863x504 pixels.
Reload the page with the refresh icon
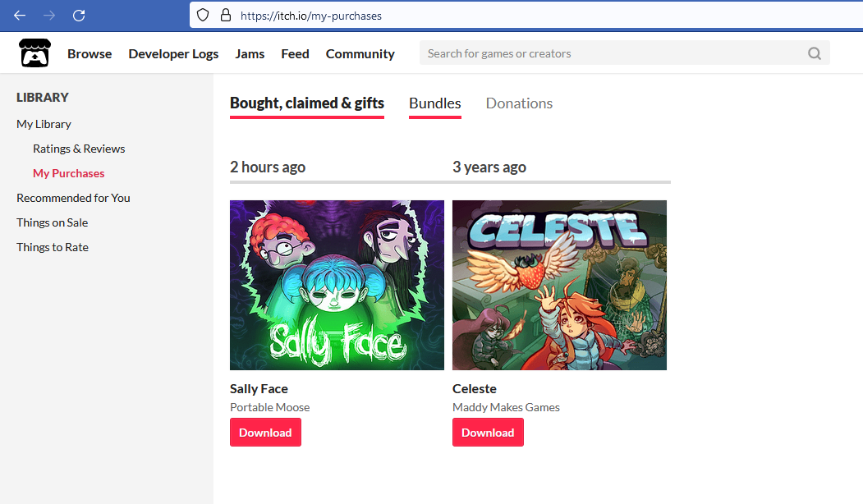click(78, 15)
